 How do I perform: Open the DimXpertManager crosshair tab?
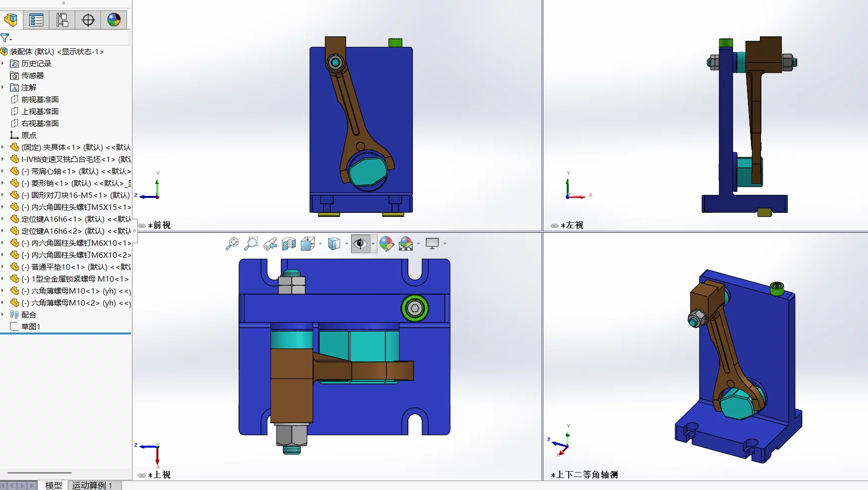point(88,20)
